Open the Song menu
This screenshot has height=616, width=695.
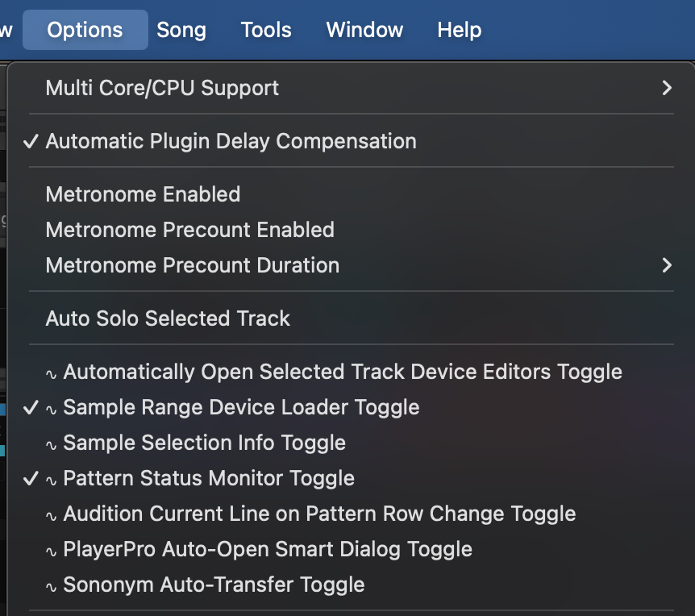[x=181, y=31]
